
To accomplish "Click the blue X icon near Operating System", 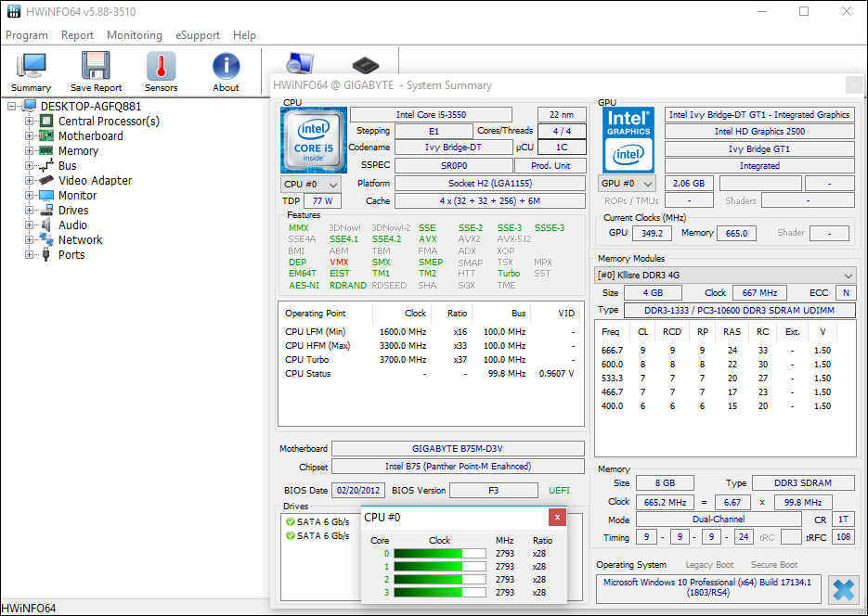I will [843, 589].
